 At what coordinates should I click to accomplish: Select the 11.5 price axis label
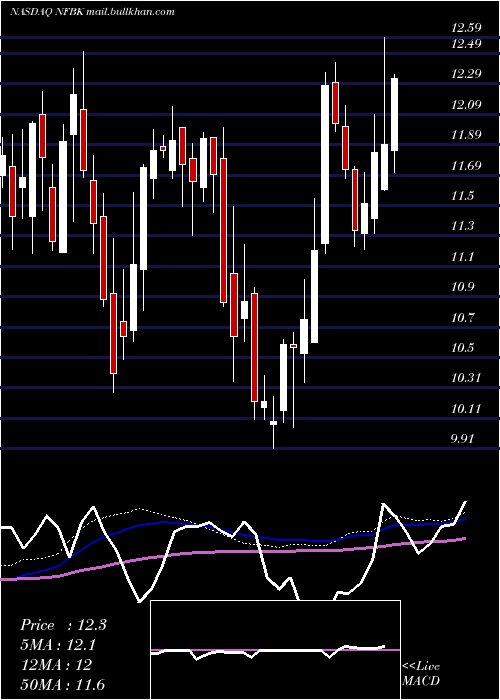coord(462,196)
